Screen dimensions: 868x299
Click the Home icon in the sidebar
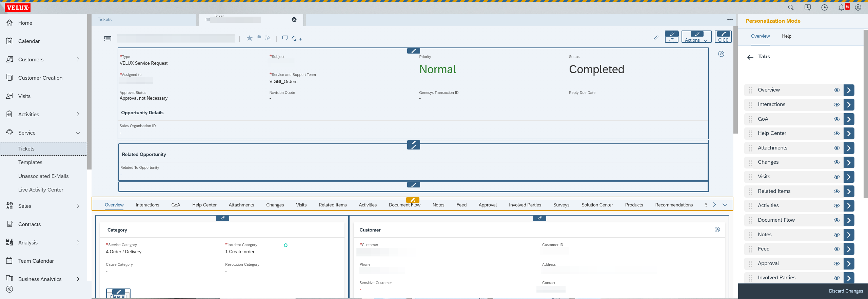pyautogui.click(x=9, y=23)
